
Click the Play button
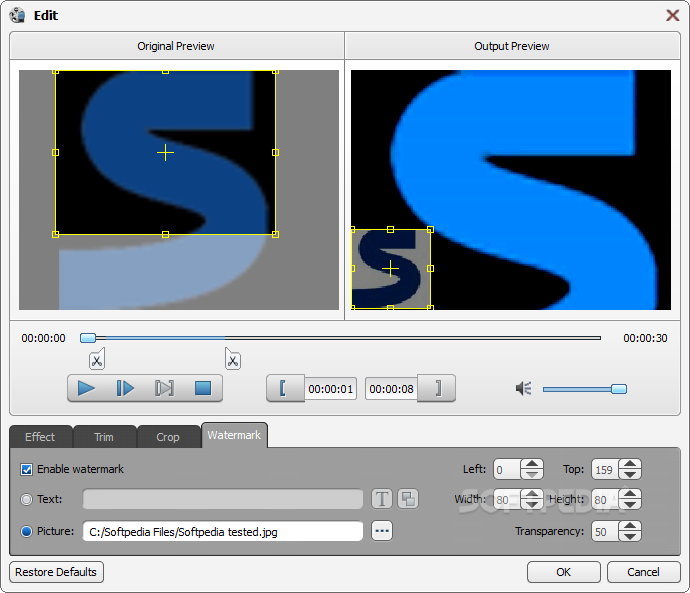tap(86, 388)
